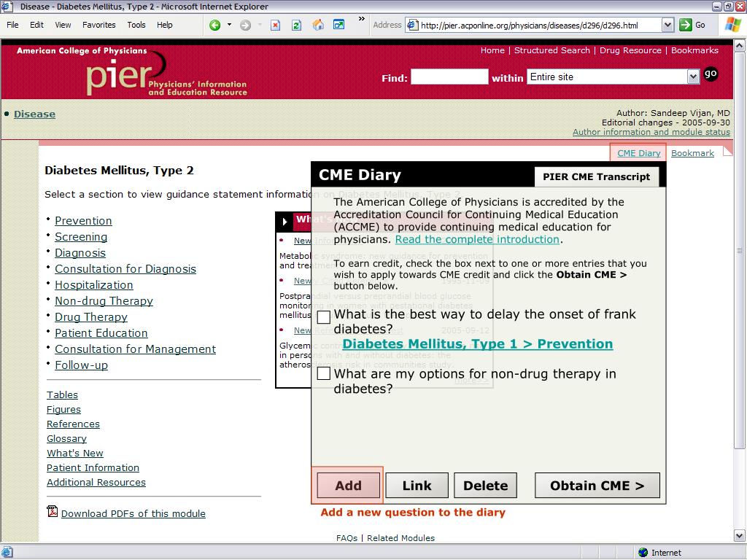Screen dimensions: 747x560
Task: Click the Refresh page toolbar icon
Action: [x=296, y=26]
